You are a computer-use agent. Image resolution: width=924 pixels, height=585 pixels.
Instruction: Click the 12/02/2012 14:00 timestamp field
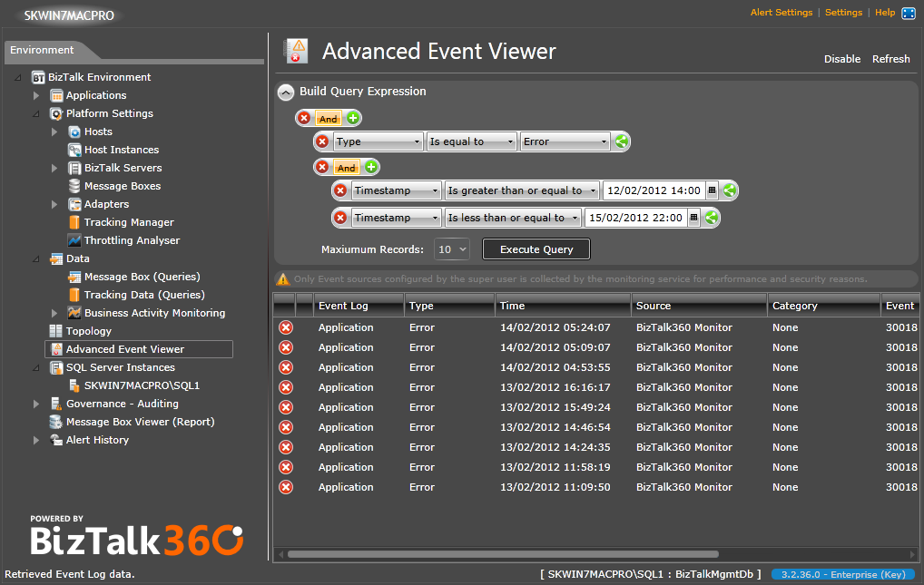[654, 190]
